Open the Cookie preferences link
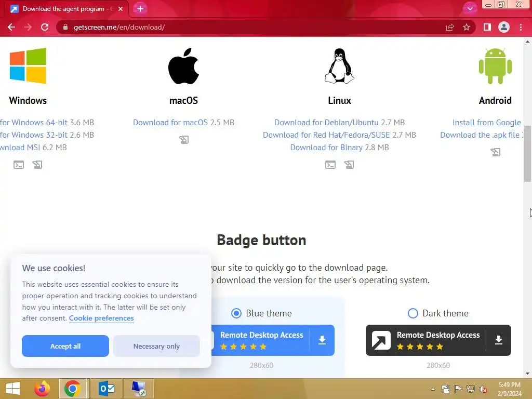The image size is (532, 399). tap(101, 318)
